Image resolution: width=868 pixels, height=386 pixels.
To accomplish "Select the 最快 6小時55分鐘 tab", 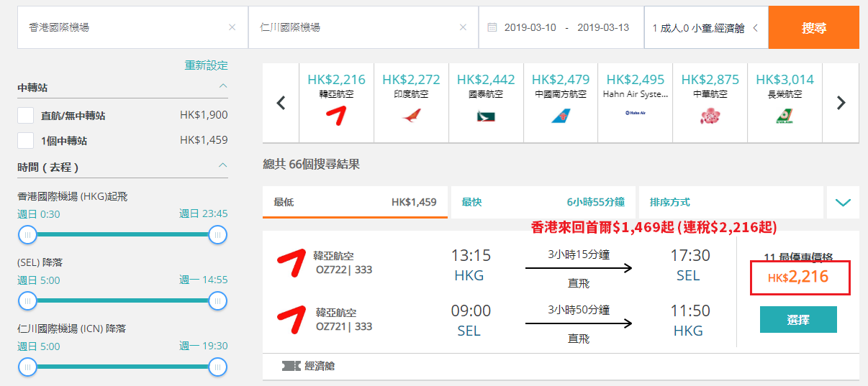I will click(x=543, y=203).
